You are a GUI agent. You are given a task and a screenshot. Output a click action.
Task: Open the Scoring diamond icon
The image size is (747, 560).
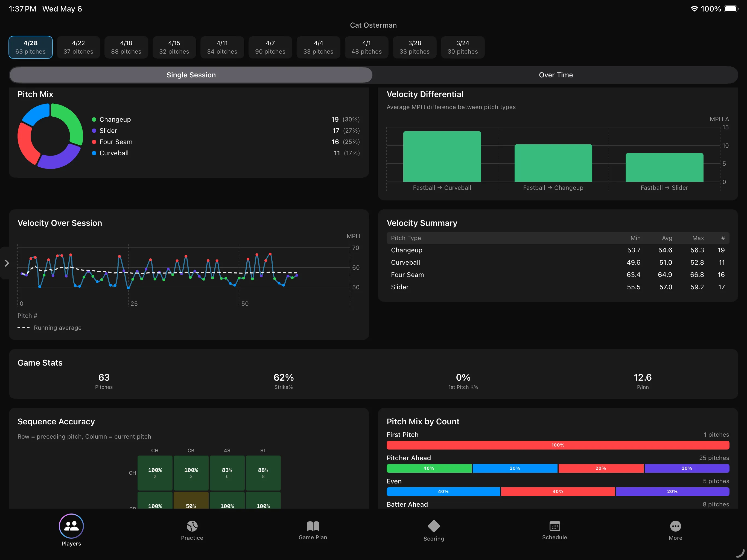(x=434, y=526)
